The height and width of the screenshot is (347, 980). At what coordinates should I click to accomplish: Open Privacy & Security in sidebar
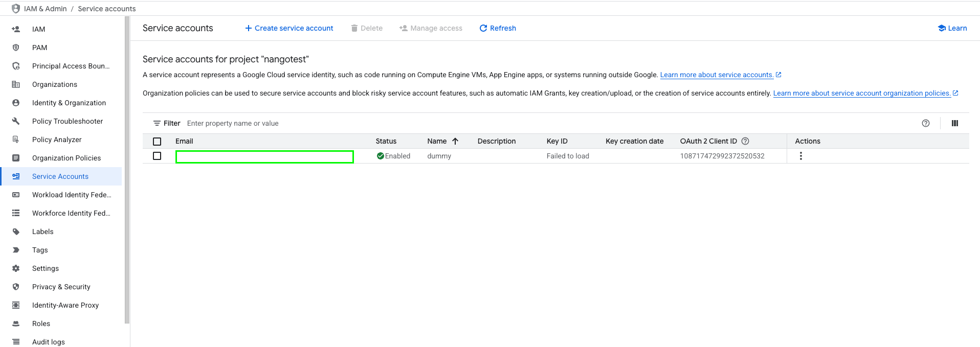61,287
